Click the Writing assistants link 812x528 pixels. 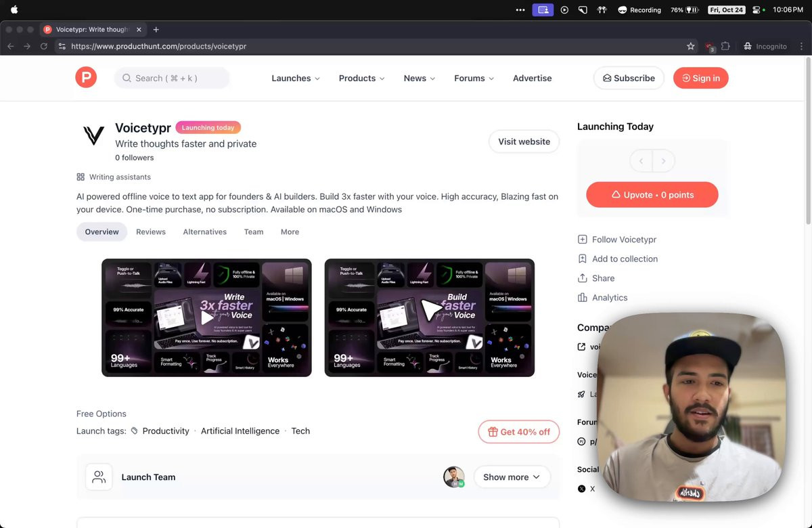point(120,177)
